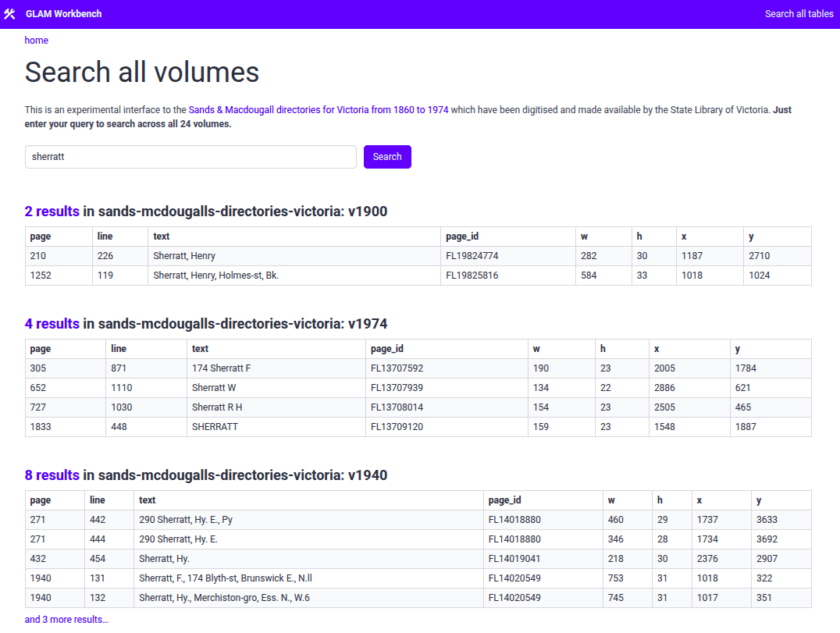The width and height of the screenshot is (840, 633).
Task: Click the 'Sherratt W' cell
Action: pyautogui.click(x=276, y=388)
